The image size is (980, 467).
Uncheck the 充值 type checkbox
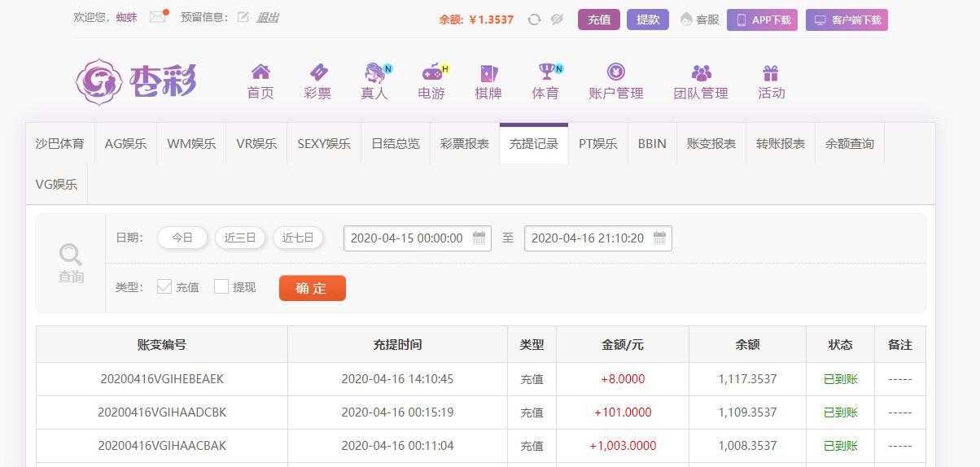click(x=164, y=286)
